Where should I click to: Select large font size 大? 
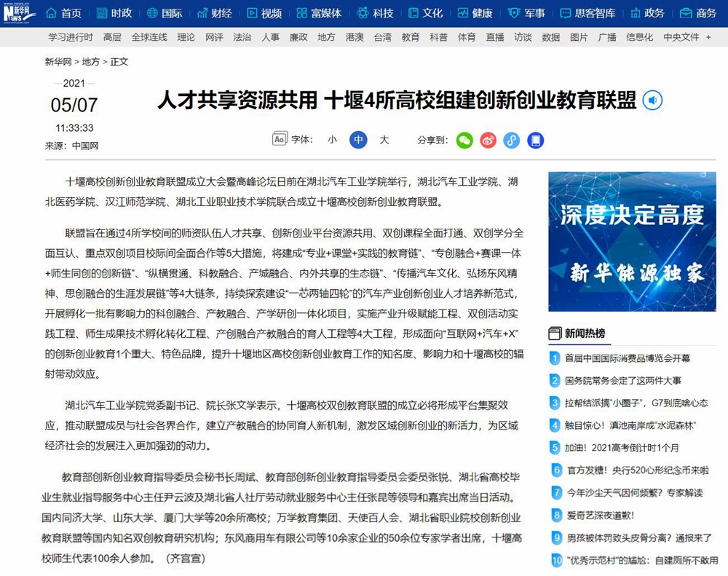tap(384, 140)
